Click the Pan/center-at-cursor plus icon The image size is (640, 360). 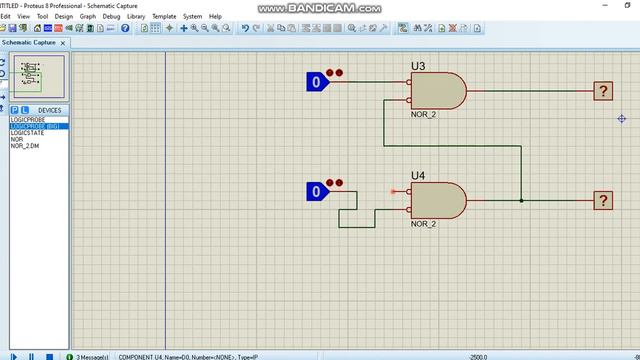(x=184, y=28)
